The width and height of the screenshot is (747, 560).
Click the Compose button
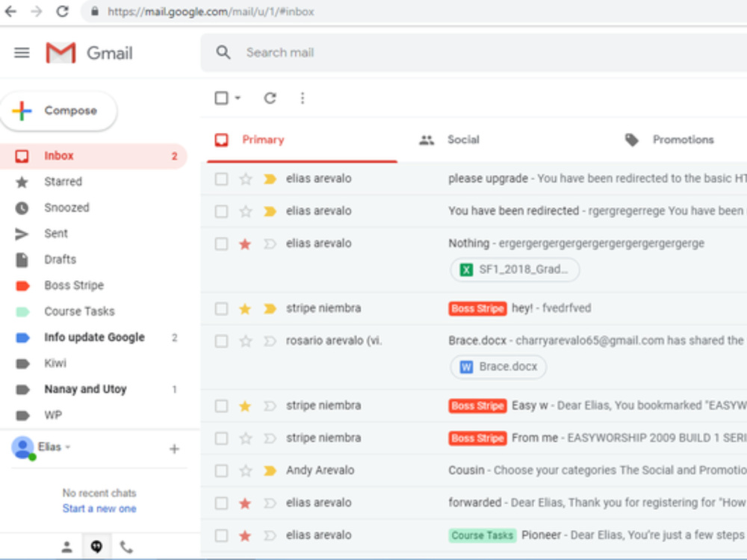pyautogui.click(x=58, y=111)
